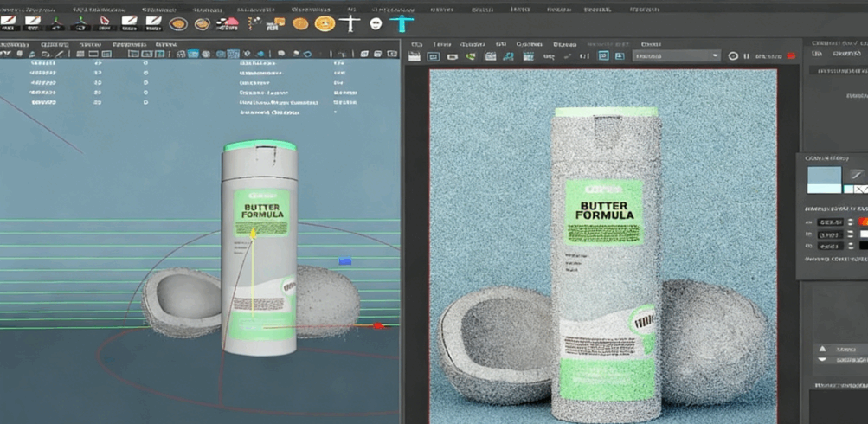This screenshot has height=424, width=868.
Task: Click the circular refresh render icon
Action: point(733,56)
